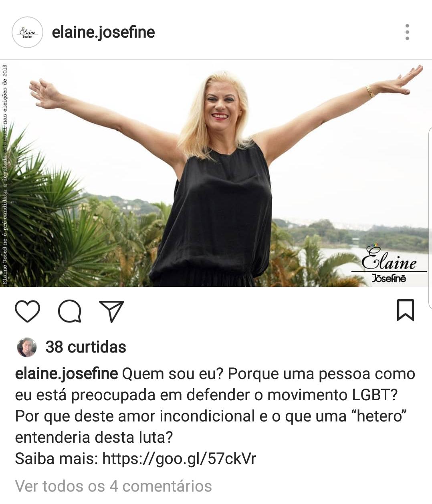This screenshot has width=432, height=504.
Task: Open the three-dot post options menu
Action: (407, 32)
